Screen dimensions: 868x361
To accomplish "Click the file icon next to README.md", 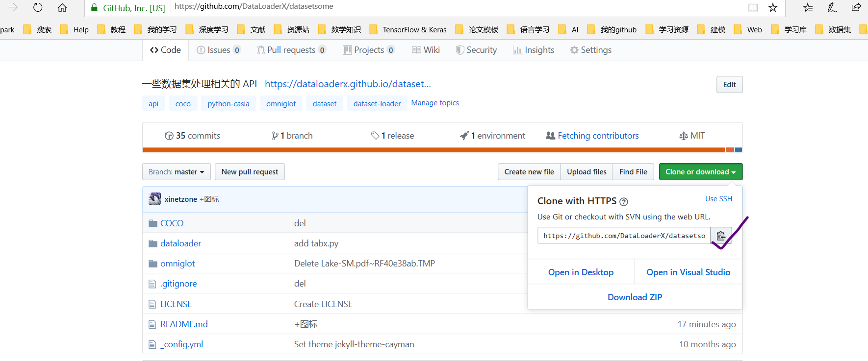I will coord(153,324).
